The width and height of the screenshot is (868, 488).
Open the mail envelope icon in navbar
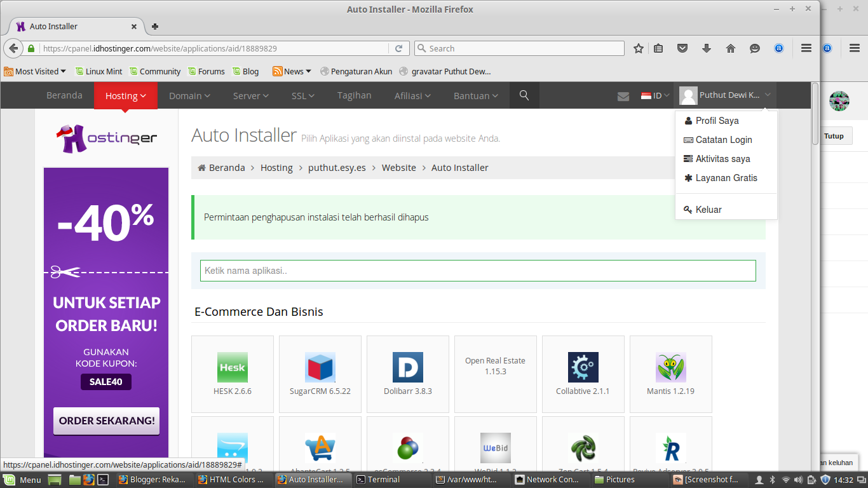point(623,95)
